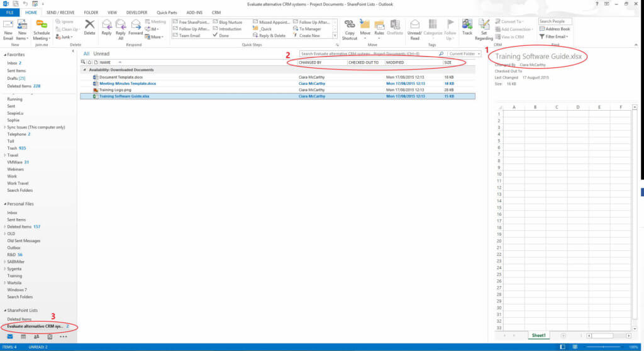Open the FILE menu
644x351 pixels.
point(10,12)
